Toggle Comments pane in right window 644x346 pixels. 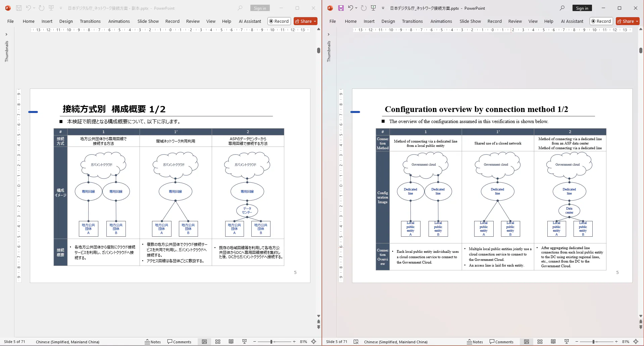501,342
